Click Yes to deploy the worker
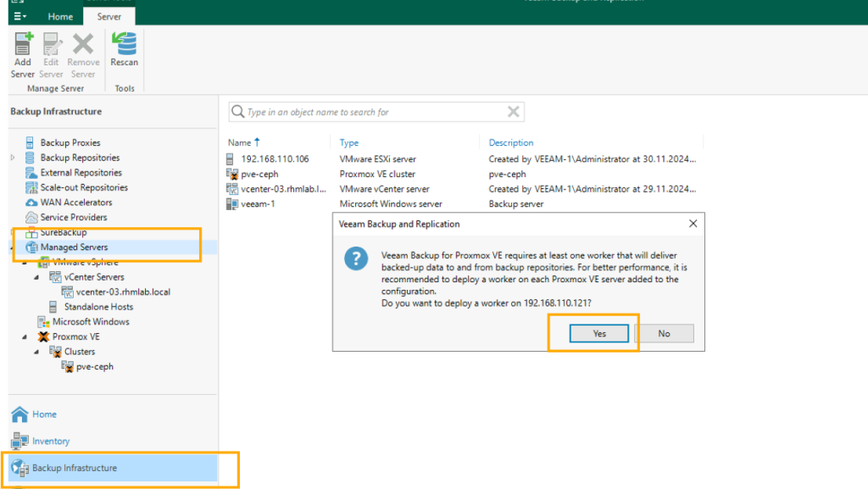868x489 pixels. [599, 333]
